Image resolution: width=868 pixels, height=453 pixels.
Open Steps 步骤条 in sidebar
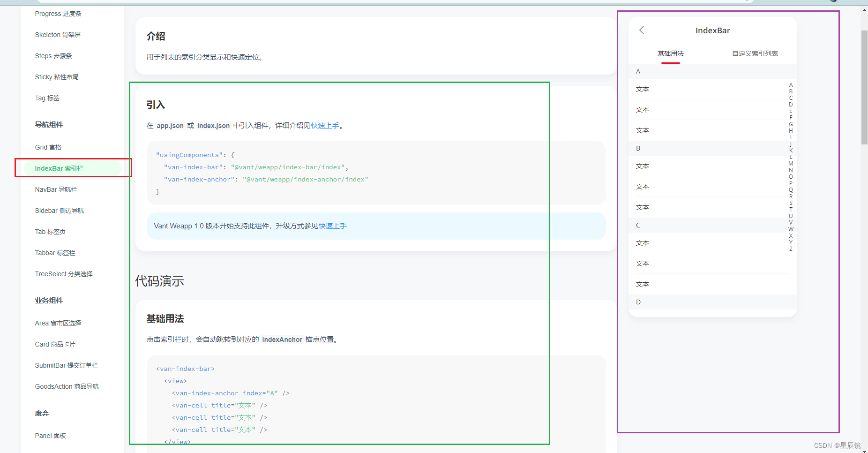53,56
